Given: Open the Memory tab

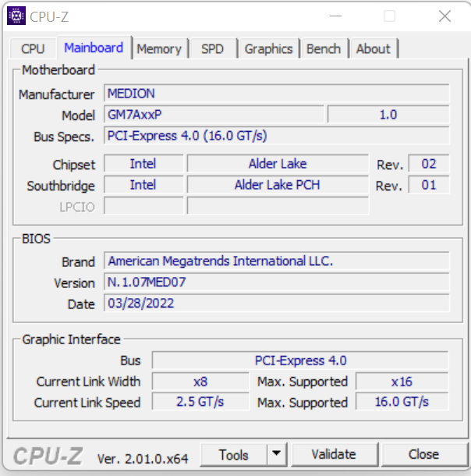Looking at the screenshot, I should click(159, 48).
